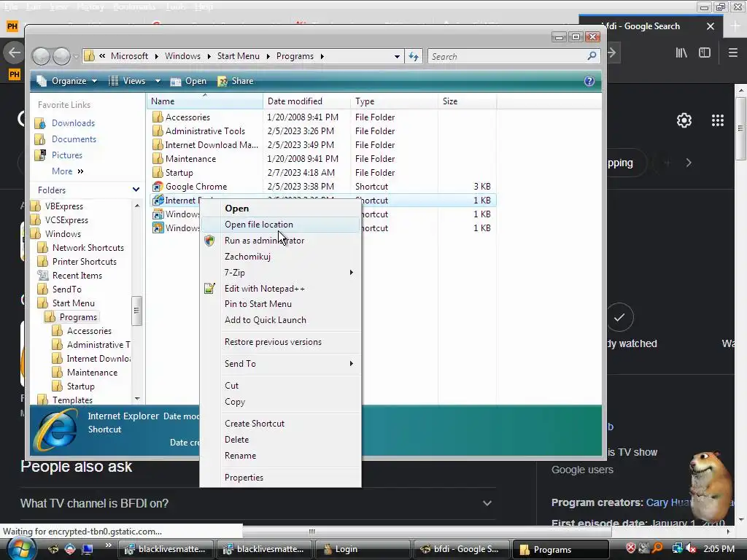Click the Recent Items tree icon
The width and height of the screenshot is (747, 560).
43,275
